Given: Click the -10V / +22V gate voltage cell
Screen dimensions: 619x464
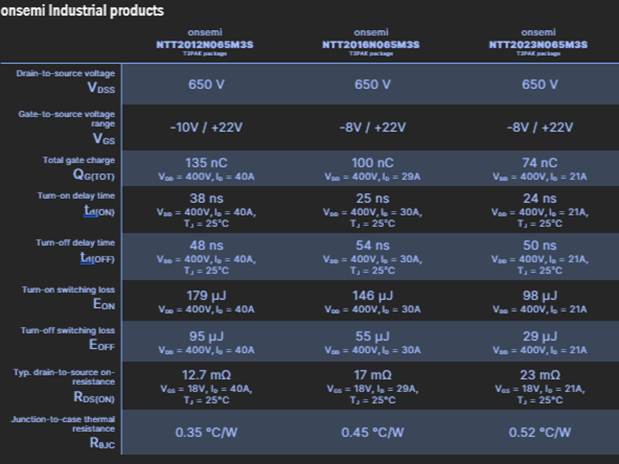Looking at the screenshot, I should pyautogui.click(x=206, y=127).
